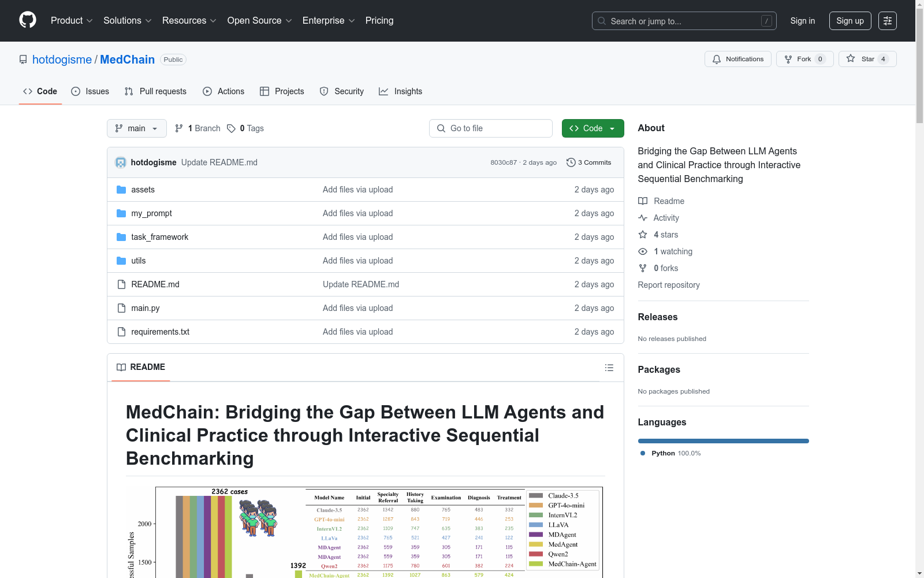924x578 pixels.
Task: Open the hotdogisme owner profile link
Action: pyautogui.click(x=62, y=60)
